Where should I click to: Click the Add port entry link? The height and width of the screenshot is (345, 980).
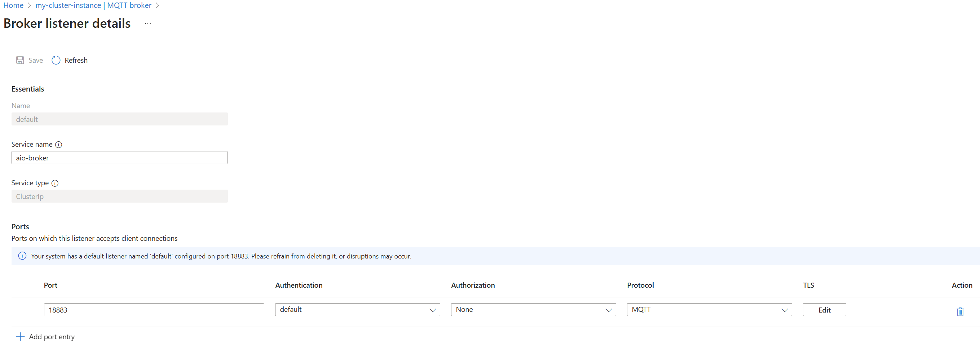click(52, 336)
